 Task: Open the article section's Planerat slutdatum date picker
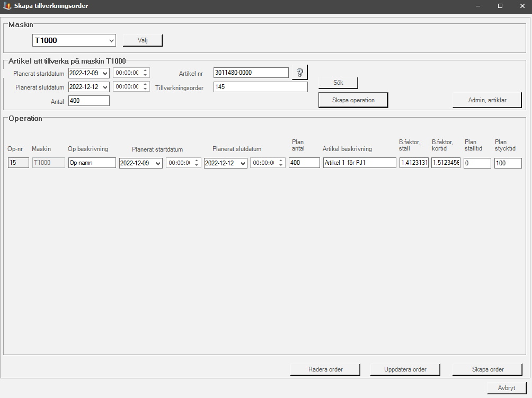pyautogui.click(x=105, y=87)
